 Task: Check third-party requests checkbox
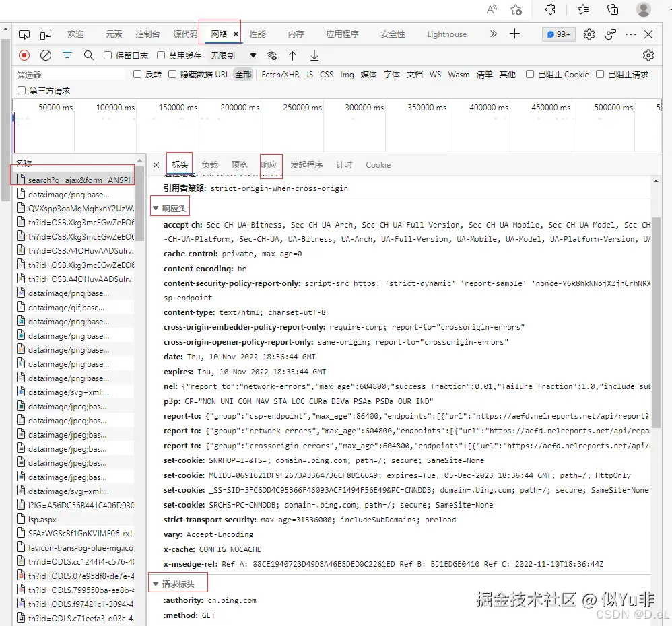click(x=22, y=90)
